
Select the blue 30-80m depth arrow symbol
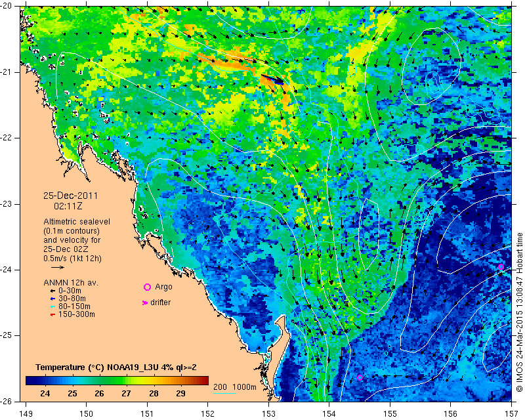tap(52, 299)
